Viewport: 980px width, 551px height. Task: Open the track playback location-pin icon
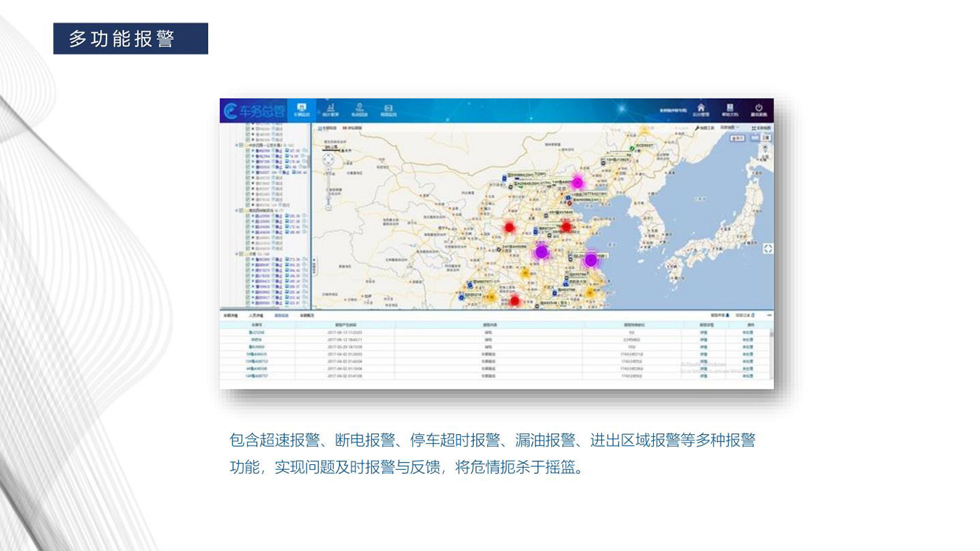(359, 110)
